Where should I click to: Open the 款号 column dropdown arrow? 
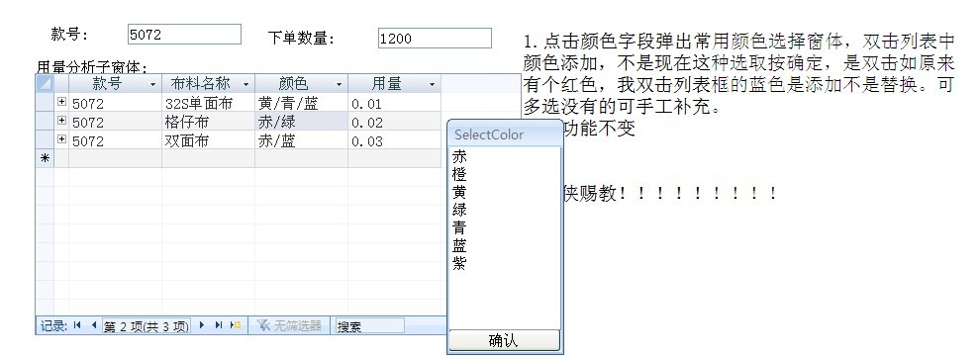152,84
